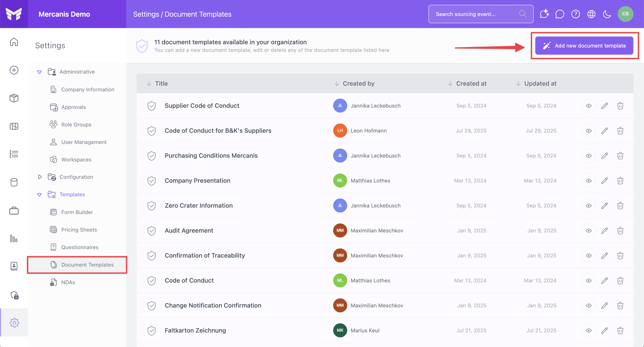
Task: Open the AI assistant sparkle chat icon
Action: [x=544, y=14]
